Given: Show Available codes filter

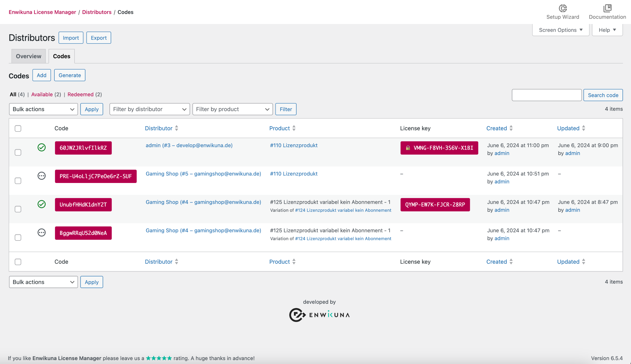Looking at the screenshot, I should (42, 94).
